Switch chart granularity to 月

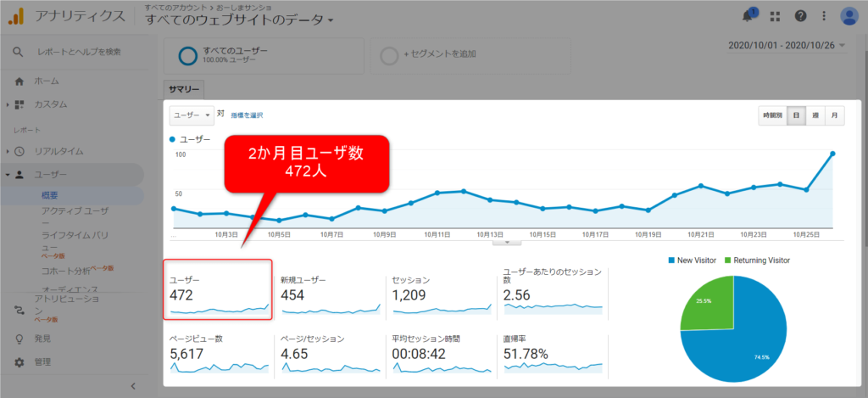(834, 115)
